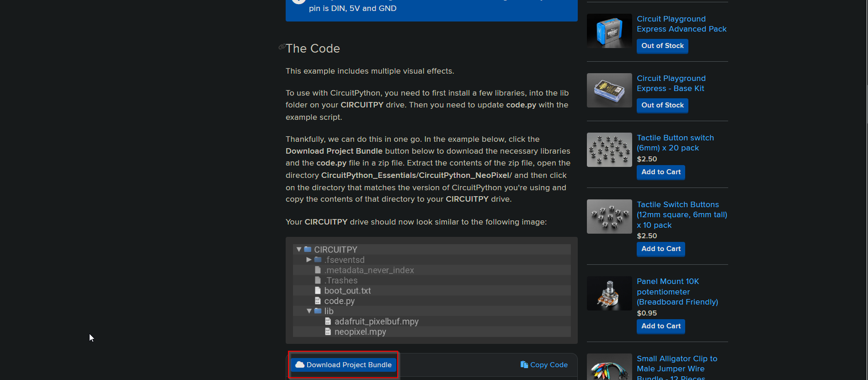Collapse the lib folder arrow
Viewport: 868px width, 380px height.
(x=309, y=311)
